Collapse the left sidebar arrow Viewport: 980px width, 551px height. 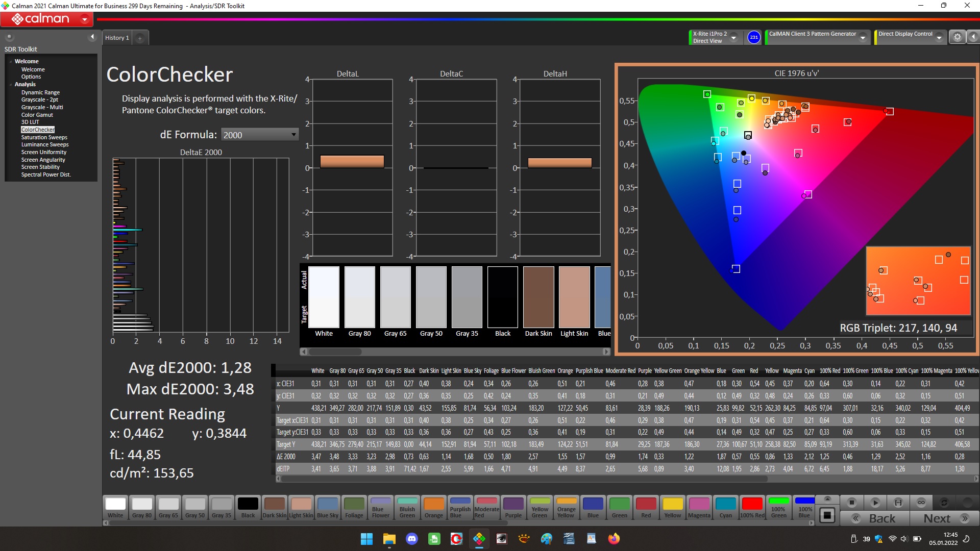(92, 37)
